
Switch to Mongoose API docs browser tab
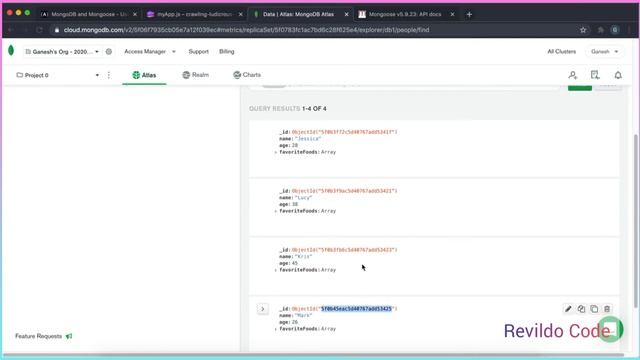click(x=405, y=14)
